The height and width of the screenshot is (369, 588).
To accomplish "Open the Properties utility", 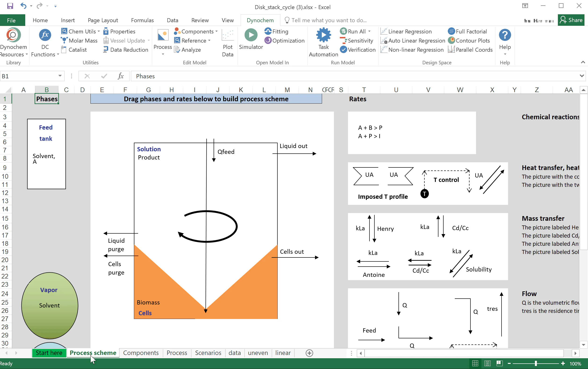I will (119, 32).
